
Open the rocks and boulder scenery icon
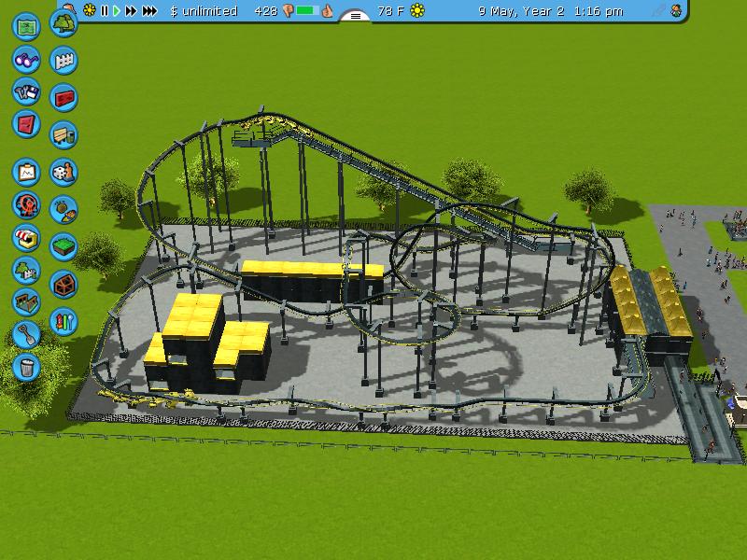point(63,209)
